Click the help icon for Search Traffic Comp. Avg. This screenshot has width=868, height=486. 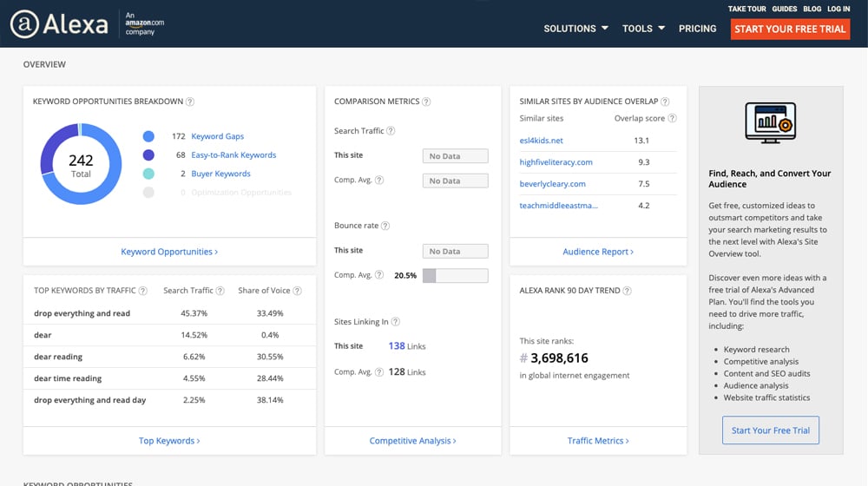click(379, 180)
